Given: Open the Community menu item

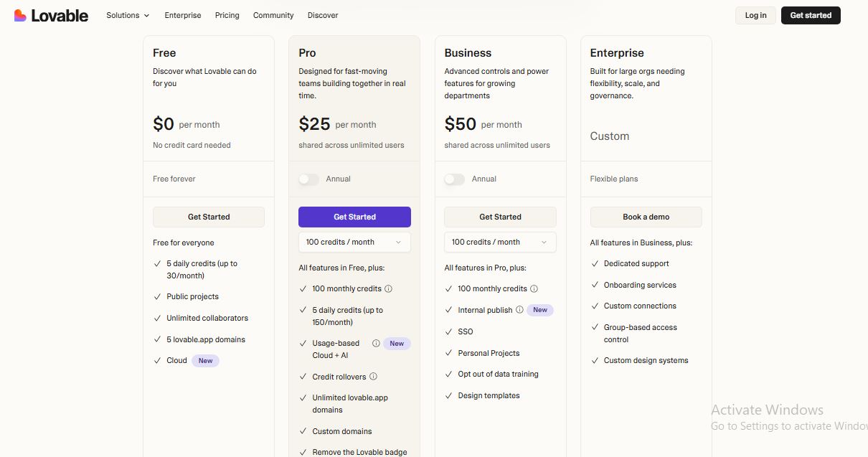Looking at the screenshot, I should click(x=273, y=15).
